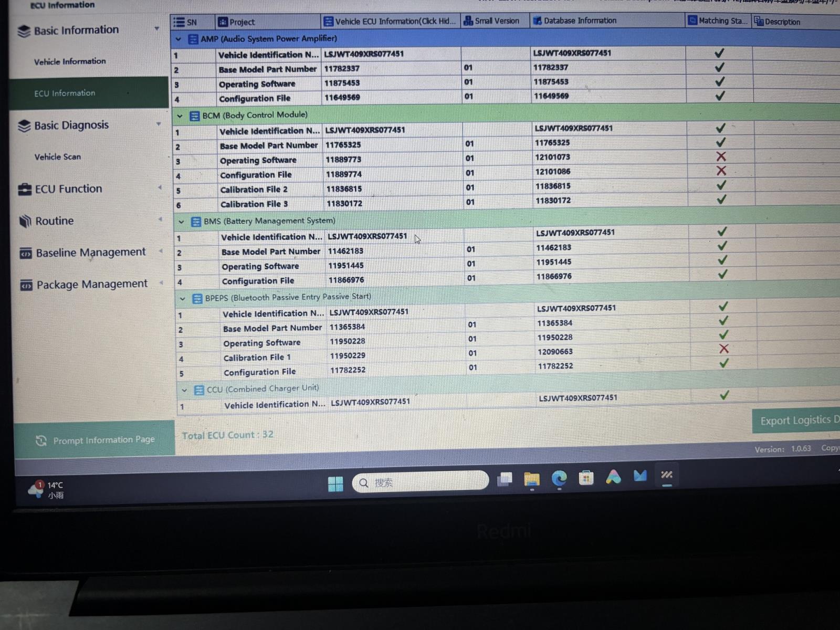Collapse the BCM Body Control Module group
The height and width of the screenshot is (630, 840).
(x=180, y=115)
